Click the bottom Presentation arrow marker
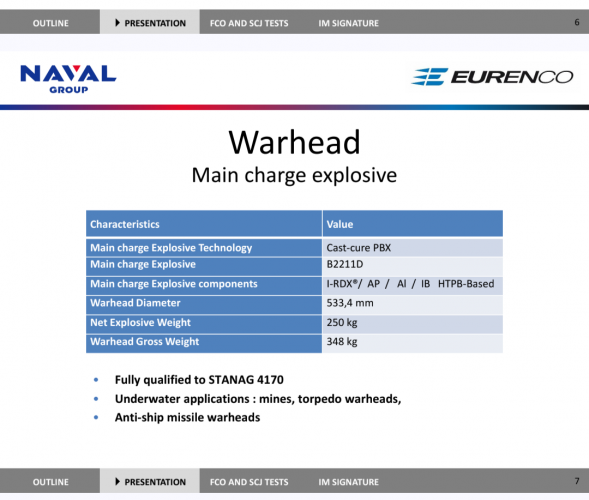589x500 pixels. click(118, 482)
